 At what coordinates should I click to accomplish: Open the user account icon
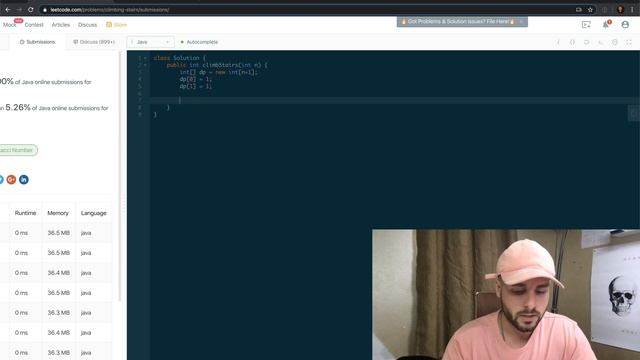[x=625, y=25]
